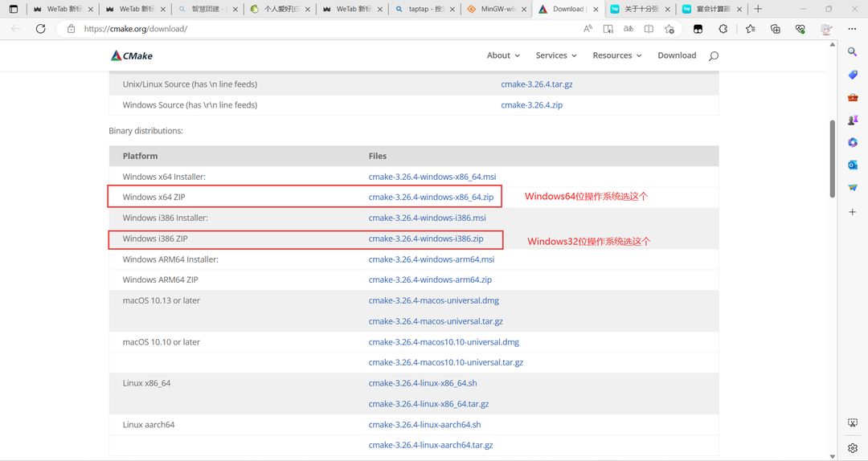The height and width of the screenshot is (461, 868).
Task: Download cmake-3.26.4-windows-arm64.msi
Action: (x=432, y=259)
